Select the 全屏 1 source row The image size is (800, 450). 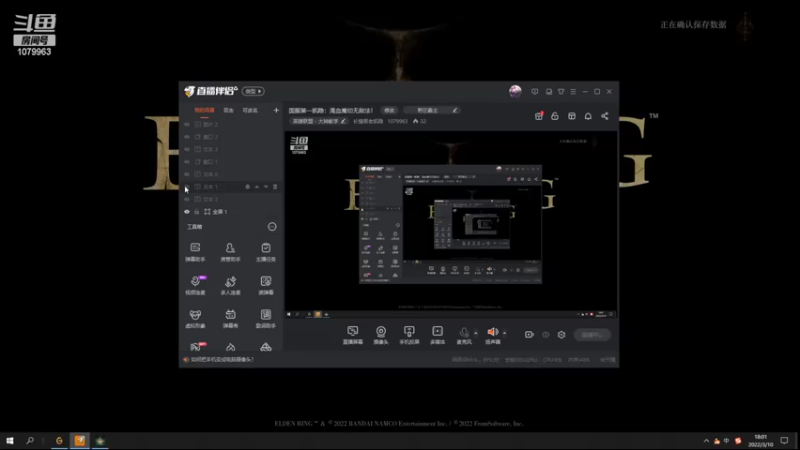(x=231, y=212)
